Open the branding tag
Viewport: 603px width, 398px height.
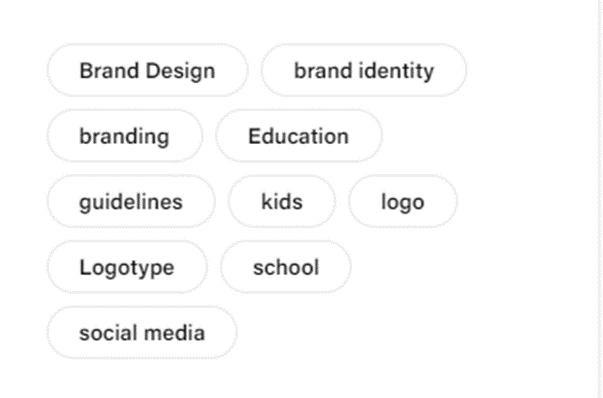point(125,136)
